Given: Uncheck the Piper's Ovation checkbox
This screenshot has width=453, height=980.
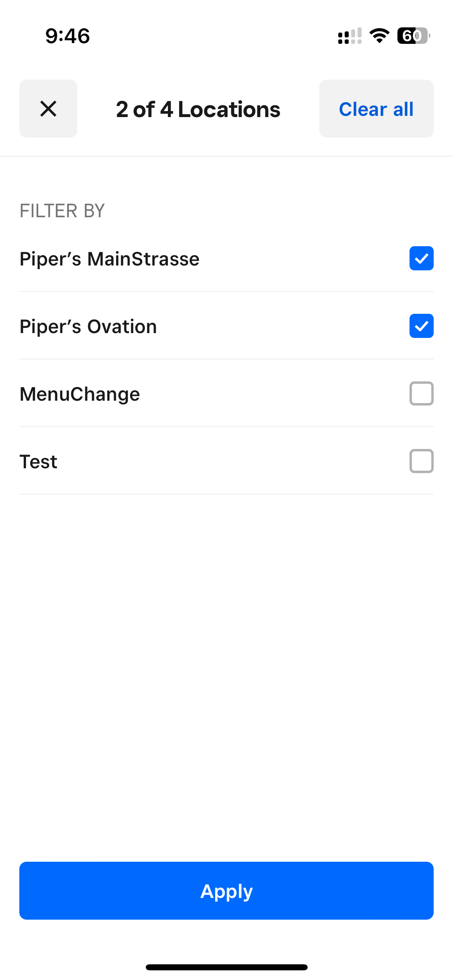Looking at the screenshot, I should click(421, 326).
